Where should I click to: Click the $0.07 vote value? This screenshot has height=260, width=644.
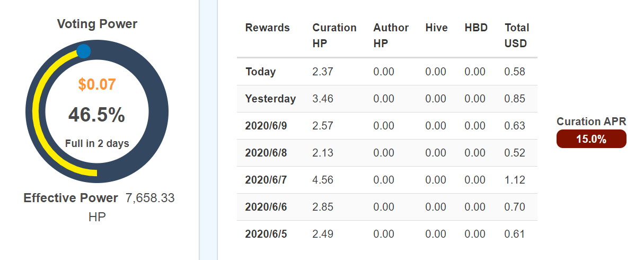[97, 84]
